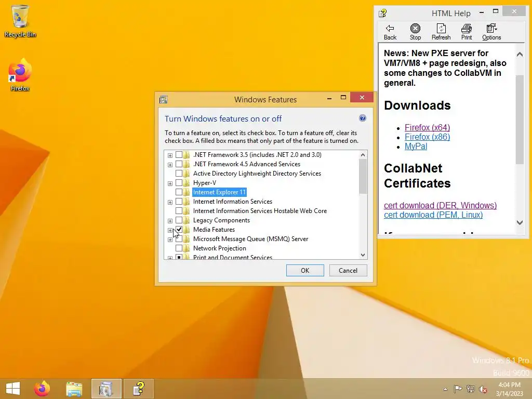Confirm with the OK button
The image size is (532, 399).
click(x=305, y=270)
